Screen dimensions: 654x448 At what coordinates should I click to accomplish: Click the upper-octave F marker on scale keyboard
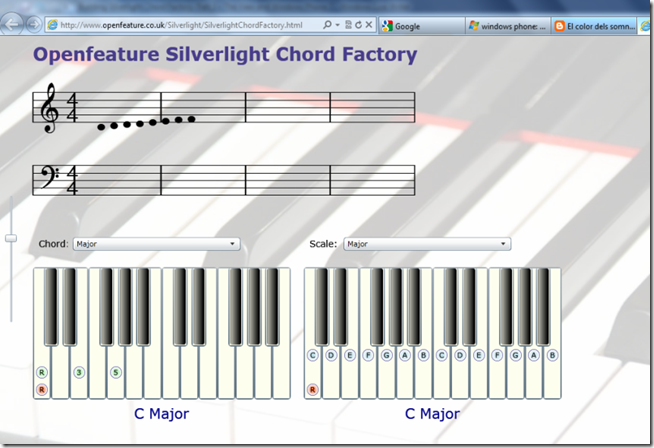tap(497, 355)
